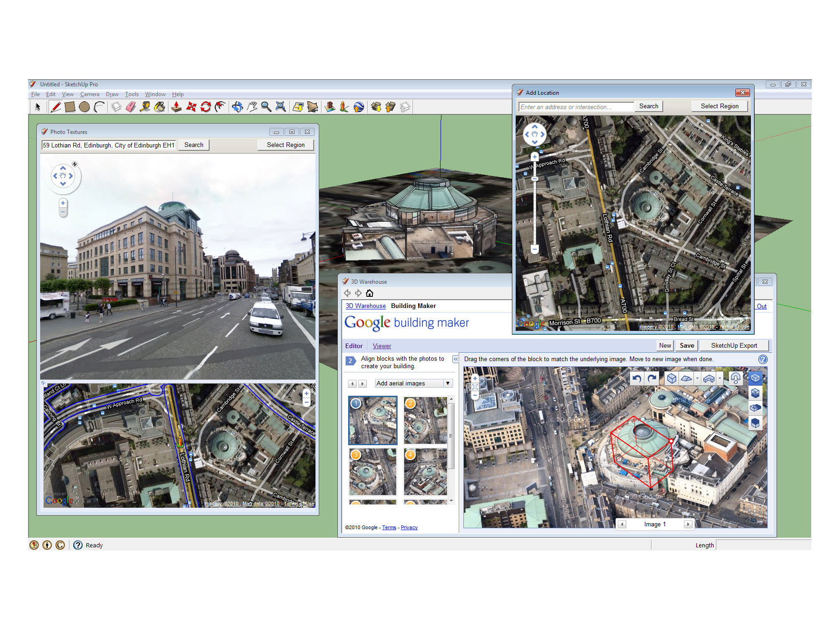
Task: Select the pink Eraser tool
Action: [131, 107]
